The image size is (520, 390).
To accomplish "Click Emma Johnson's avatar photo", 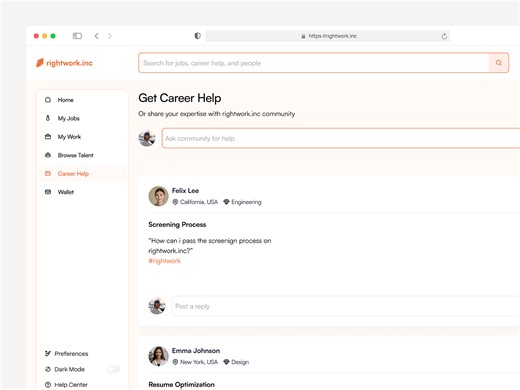I will pyautogui.click(x=158, y=356).
